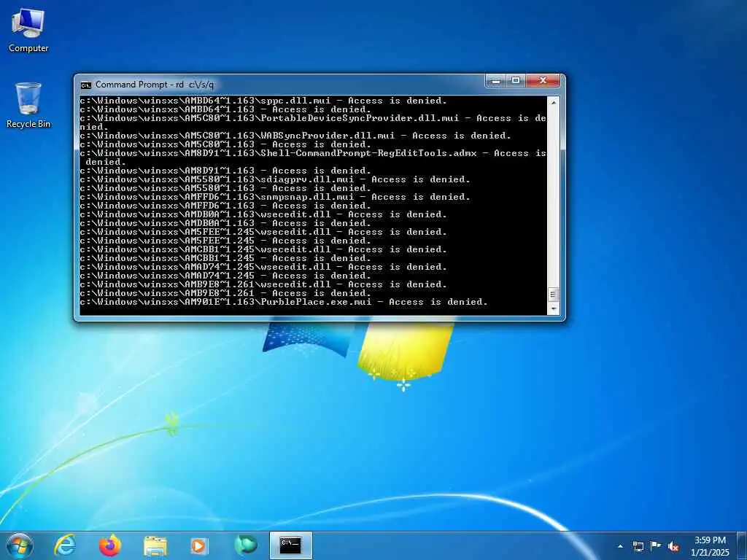Click the Show Desktop strip beside the clock

[x=742, y=545]
